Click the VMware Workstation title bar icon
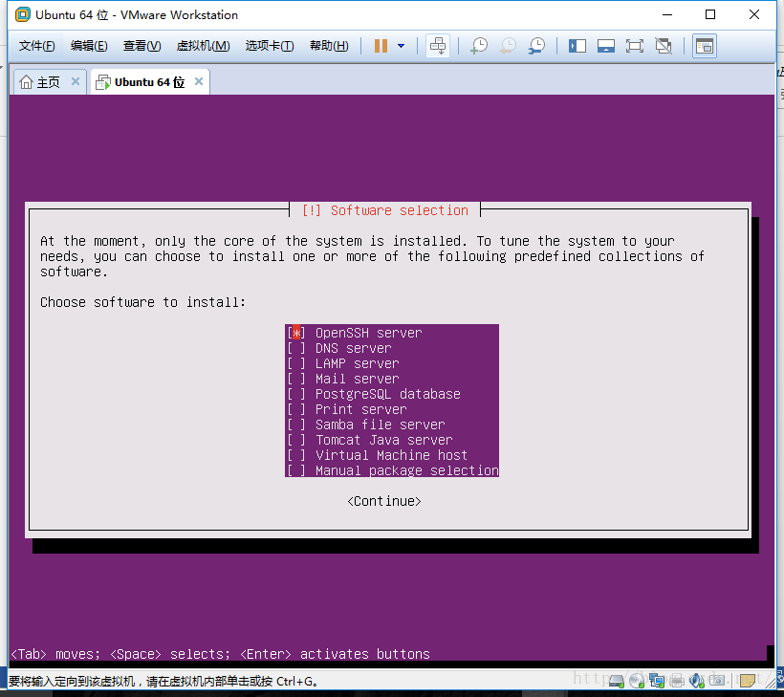This screenshot has width=784, height=697. [x=23, y=14]
